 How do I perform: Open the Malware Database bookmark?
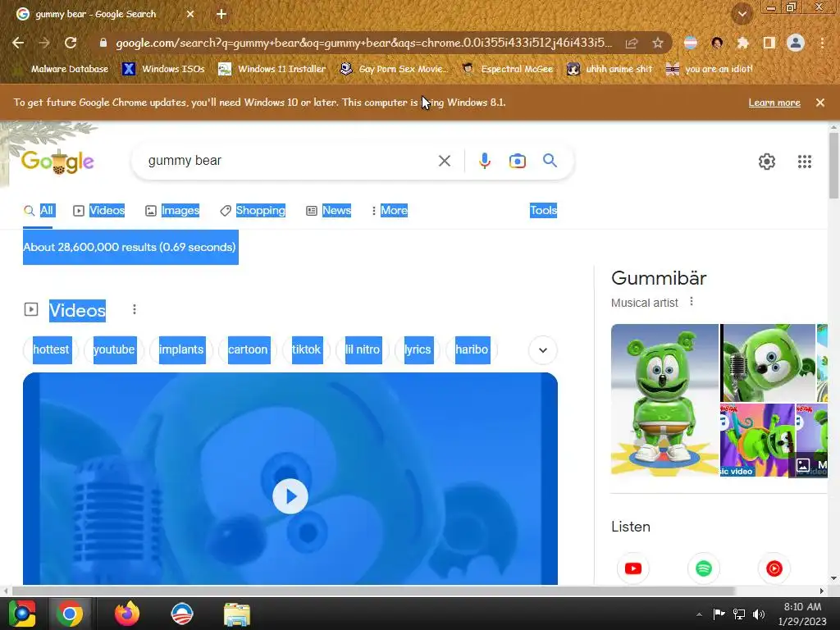click(63, 69)
